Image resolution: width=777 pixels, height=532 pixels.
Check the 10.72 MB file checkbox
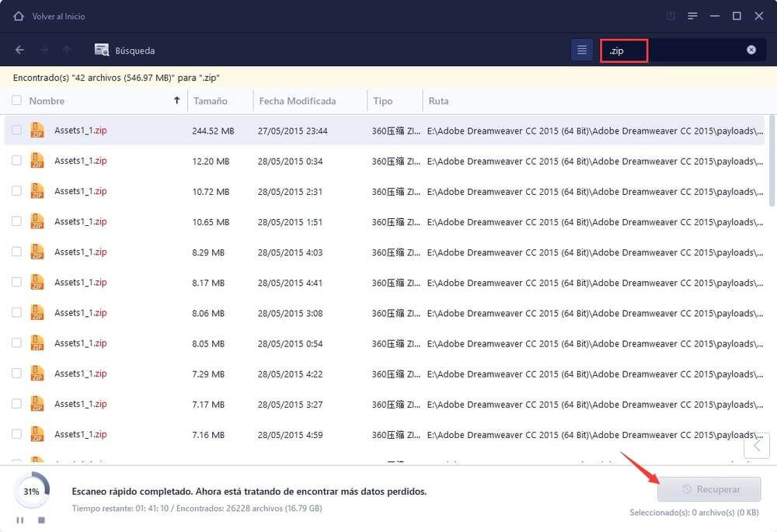coord(16,191)
